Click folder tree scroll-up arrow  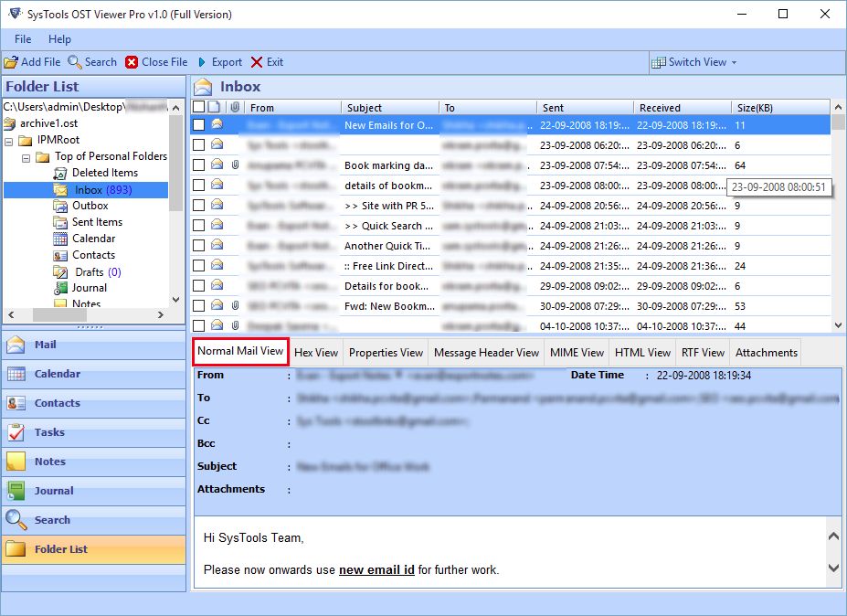tap(175, 108)
